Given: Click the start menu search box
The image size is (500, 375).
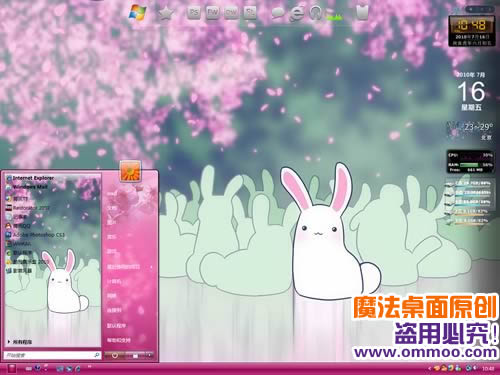Looking at the screenshot, I should click(x=52, y=355).
